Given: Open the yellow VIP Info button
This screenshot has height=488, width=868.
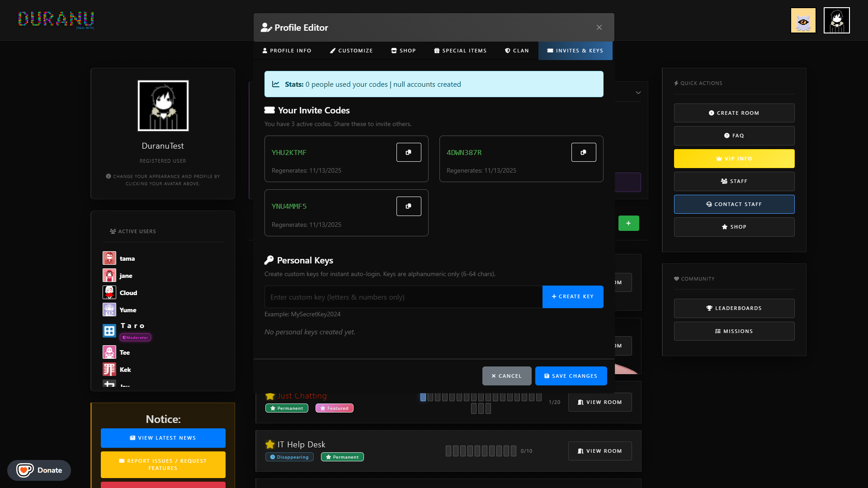Looking at the screenshot, I should [x=734, y=159].
